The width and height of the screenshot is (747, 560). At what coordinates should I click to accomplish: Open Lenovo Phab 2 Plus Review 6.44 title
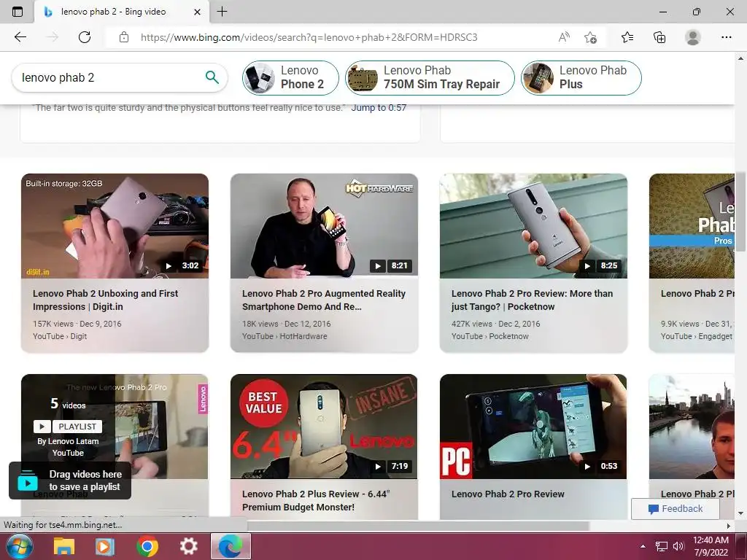[316, 500]
